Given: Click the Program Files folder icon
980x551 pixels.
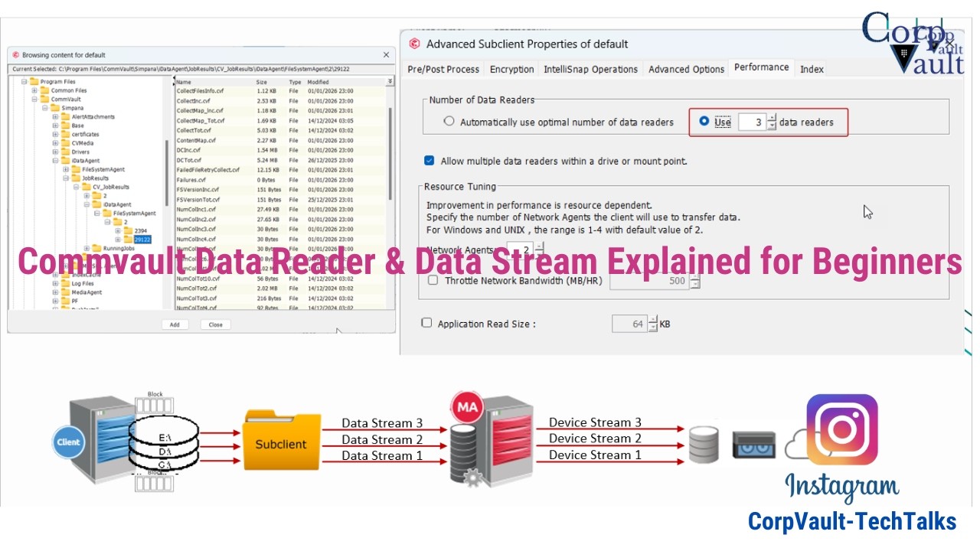Looking at the screenshot, I should (34, 82).
